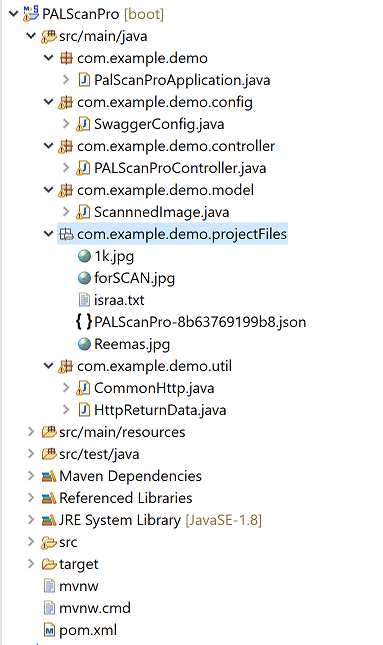Click the PALScanPro Spring Boot project icon
383x645 pixels.
tap(31, 14)
